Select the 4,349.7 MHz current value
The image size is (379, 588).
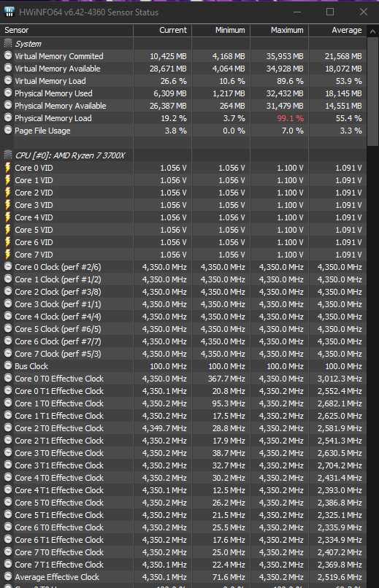pyautogui.click(x=164, y=428)
